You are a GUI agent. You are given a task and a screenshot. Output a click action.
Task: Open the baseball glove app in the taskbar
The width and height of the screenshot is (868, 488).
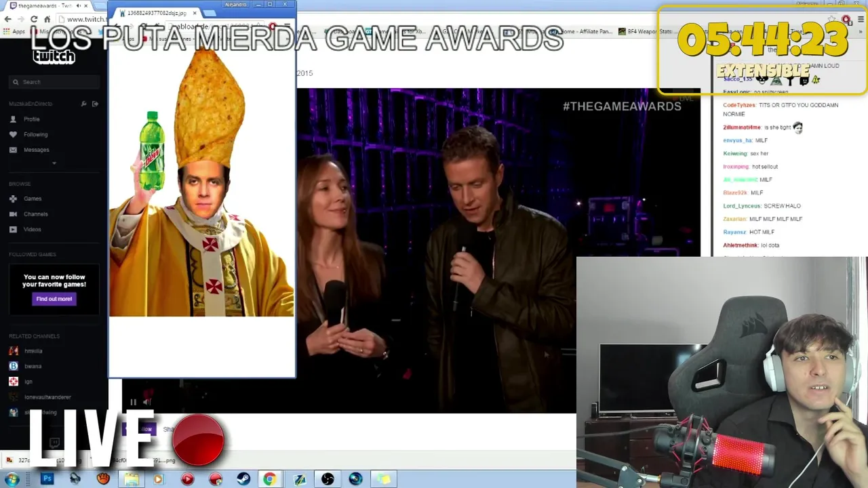tap(103, 479)
